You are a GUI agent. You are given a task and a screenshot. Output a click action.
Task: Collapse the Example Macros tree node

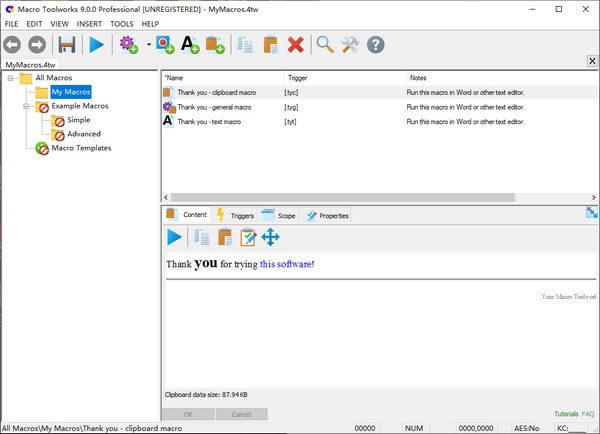(x=26, y=106)
